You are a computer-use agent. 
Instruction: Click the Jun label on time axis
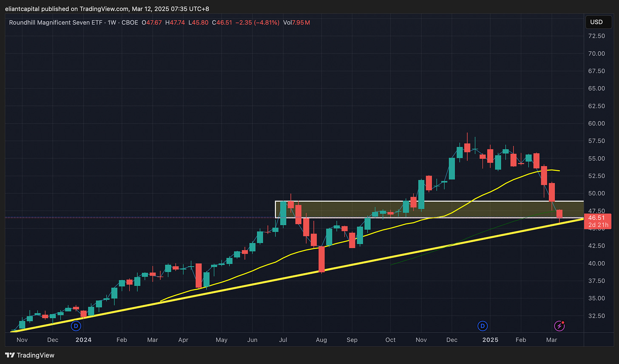click(x=252, y=340)
